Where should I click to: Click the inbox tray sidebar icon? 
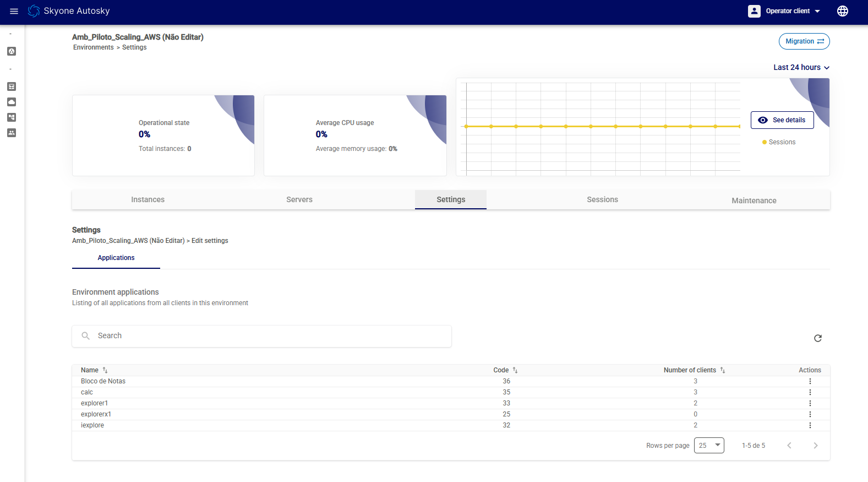[12, 86]
